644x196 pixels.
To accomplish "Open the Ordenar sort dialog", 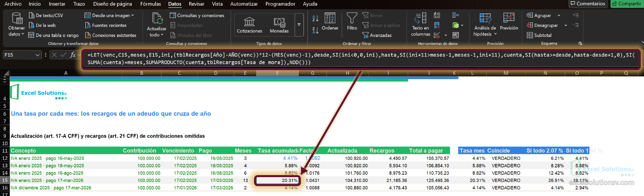I will 330,22.
